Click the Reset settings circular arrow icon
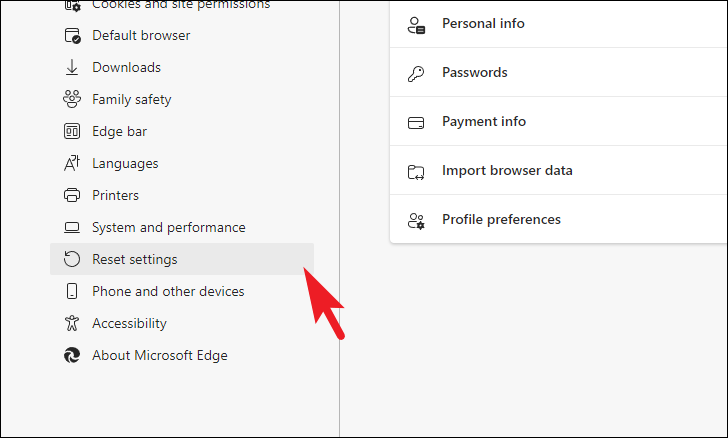728x438 pixels. click(72, 259)
